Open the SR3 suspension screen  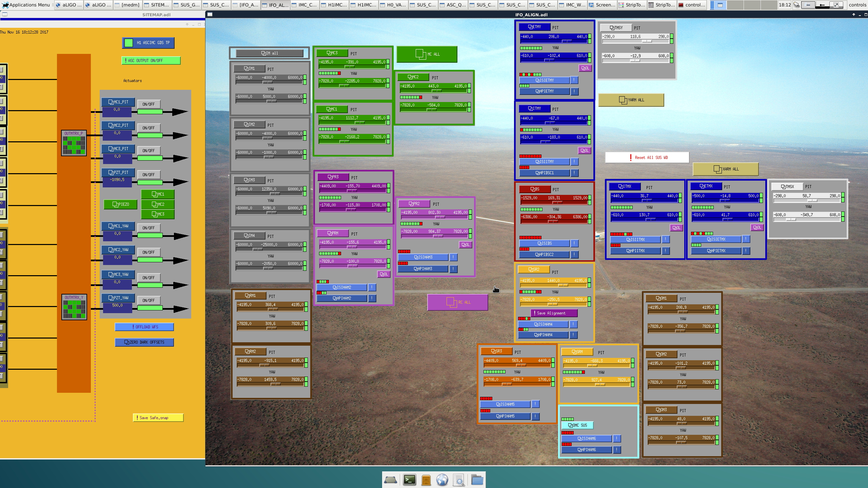496,351
